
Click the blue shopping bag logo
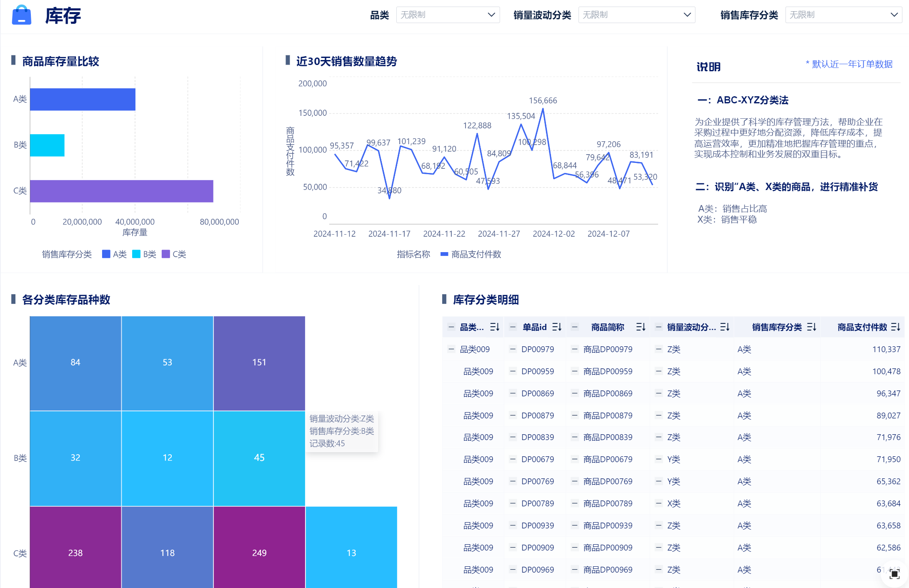click(22, 15)
